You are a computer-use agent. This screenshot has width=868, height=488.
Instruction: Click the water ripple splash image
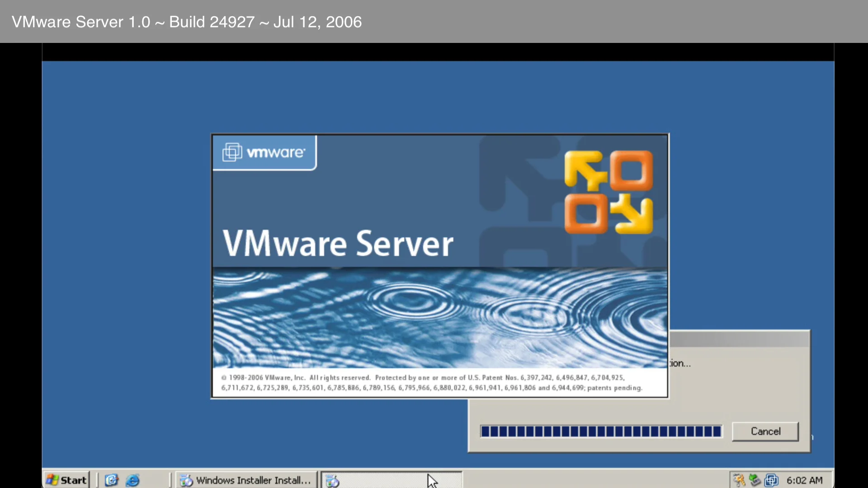[x=440, y=318]
